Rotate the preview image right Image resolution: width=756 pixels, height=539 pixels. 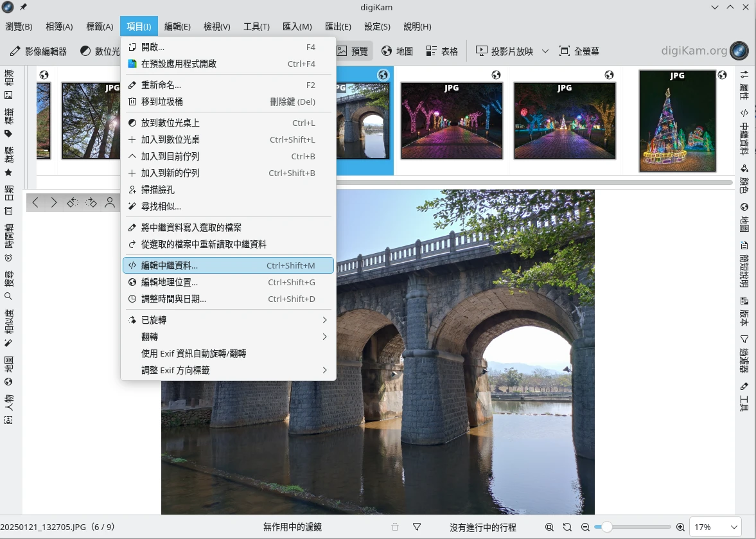(91, 203)
